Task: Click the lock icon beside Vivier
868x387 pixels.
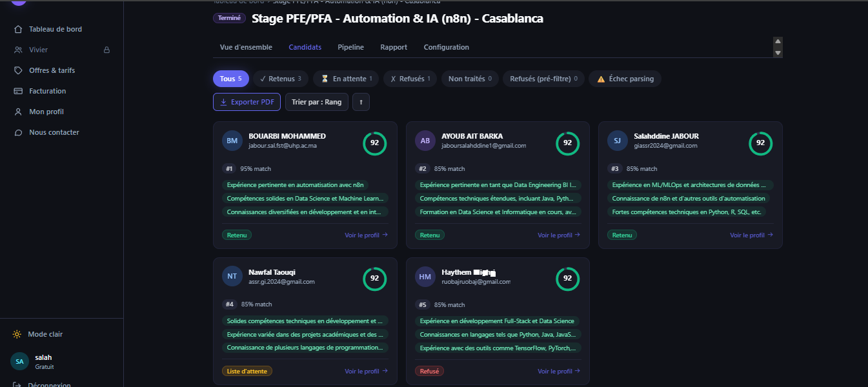Action: [106, 50]
